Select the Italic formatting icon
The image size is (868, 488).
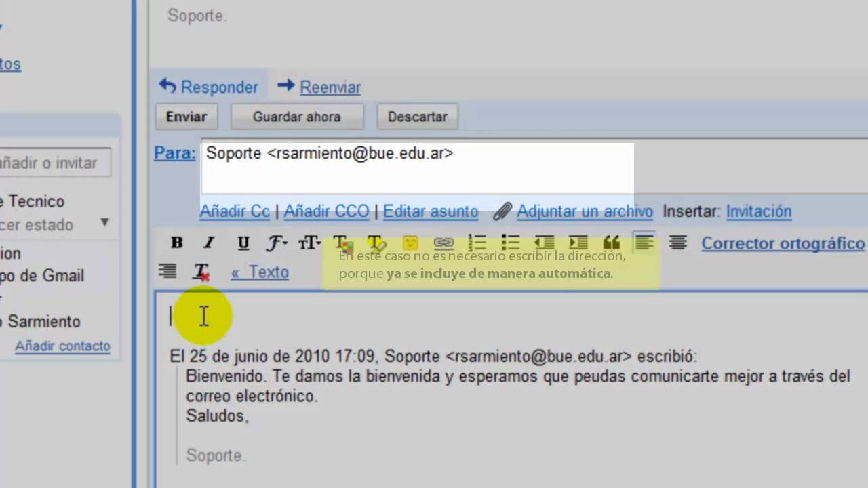208,242
